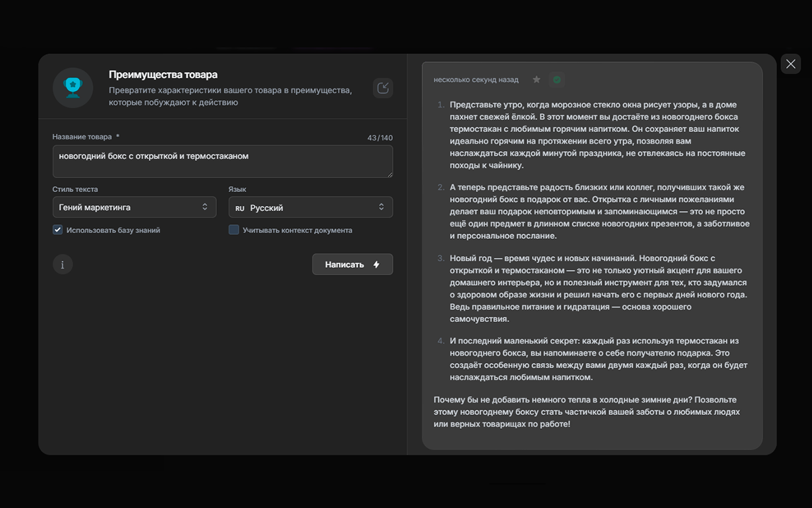Click the green checkmark status icon

pyautogui.click(x=557, y=80)
